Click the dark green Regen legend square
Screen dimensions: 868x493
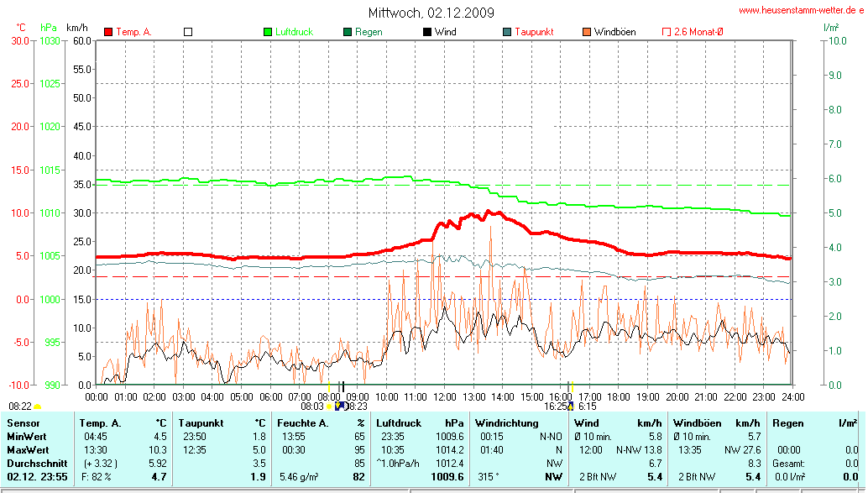(348, 32)
